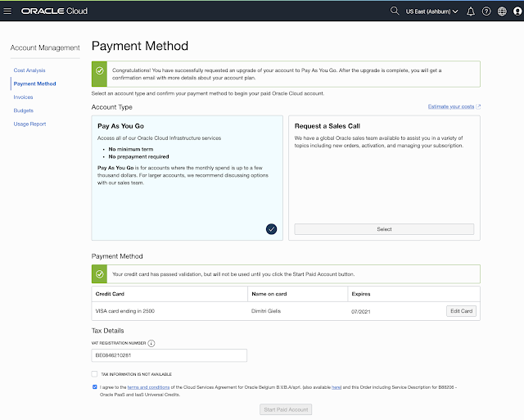Check Tax information is not available
This screenshot has width=524, height=420.
[95, 374]
